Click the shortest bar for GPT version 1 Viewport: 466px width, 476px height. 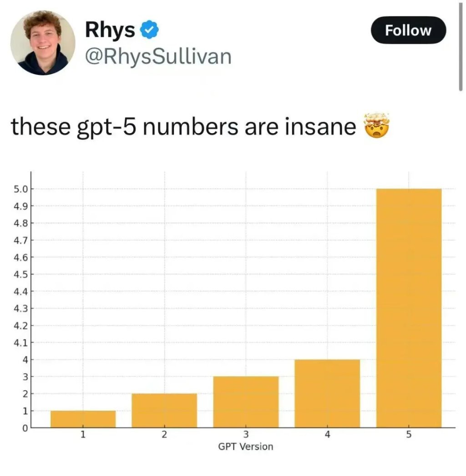(x=83, y=419)
